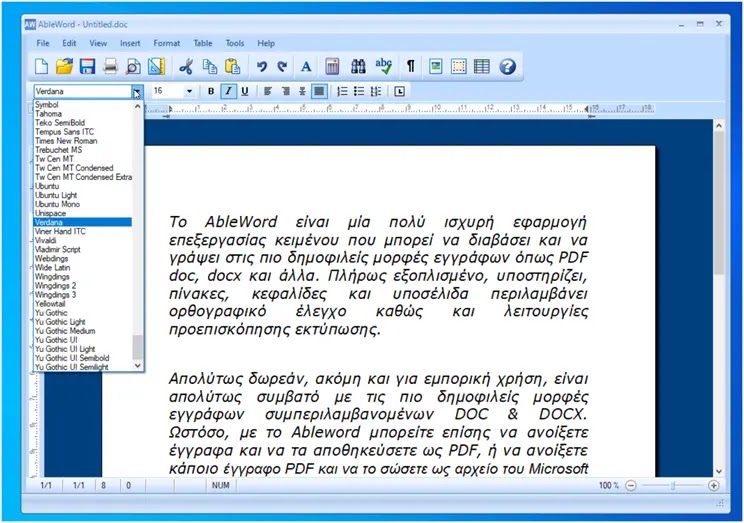Open the font size 16 dropdown
Viewport: 744px width, 523px height.
(x=189, y=91)
